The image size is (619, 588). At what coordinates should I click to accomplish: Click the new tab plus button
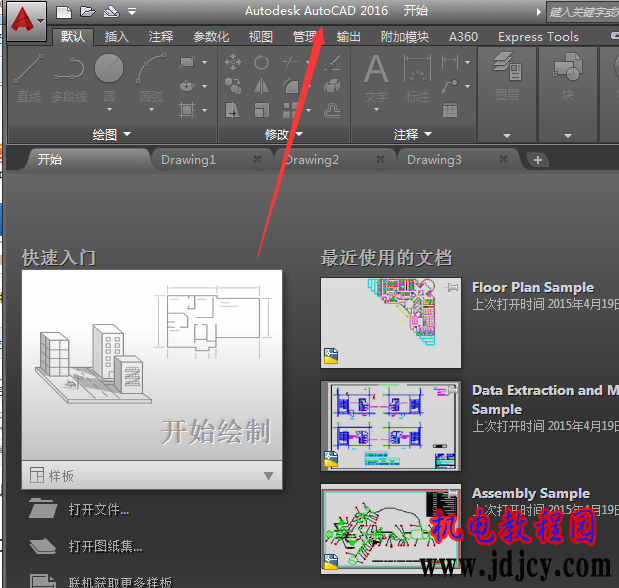pyautogui.click(x=537, y=160)
